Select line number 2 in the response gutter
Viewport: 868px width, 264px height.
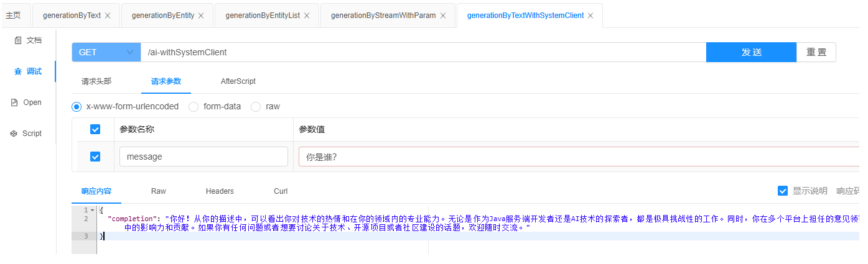86,219
